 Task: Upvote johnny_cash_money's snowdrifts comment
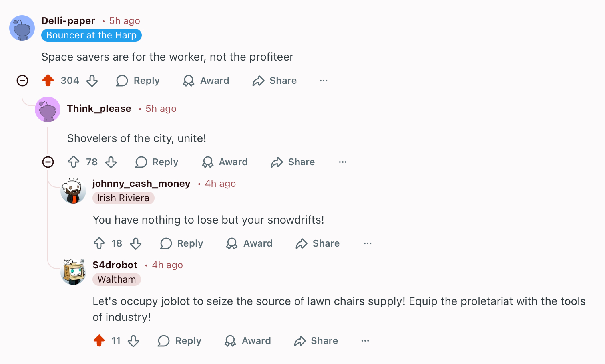click(99, 243)
